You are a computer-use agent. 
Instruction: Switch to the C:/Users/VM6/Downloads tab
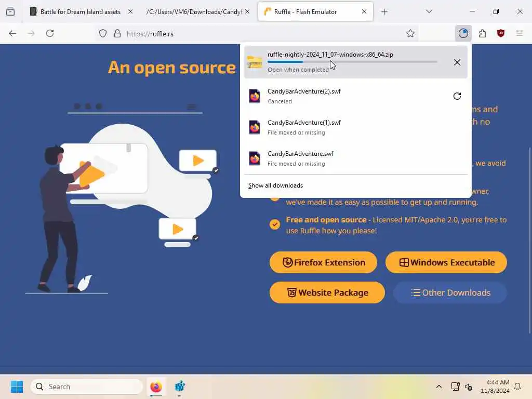click(x=194, y=11)
